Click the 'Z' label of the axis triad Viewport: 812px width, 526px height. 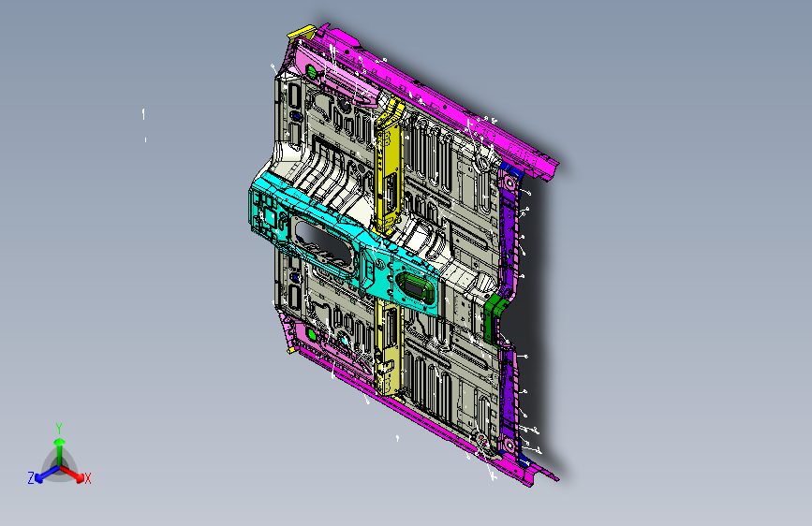(31, 478)
